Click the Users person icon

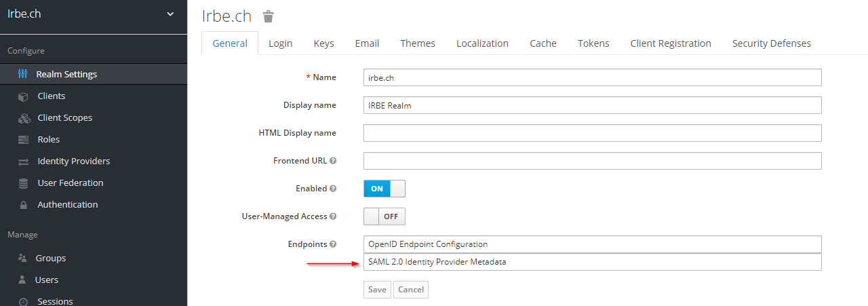point(22,280)
